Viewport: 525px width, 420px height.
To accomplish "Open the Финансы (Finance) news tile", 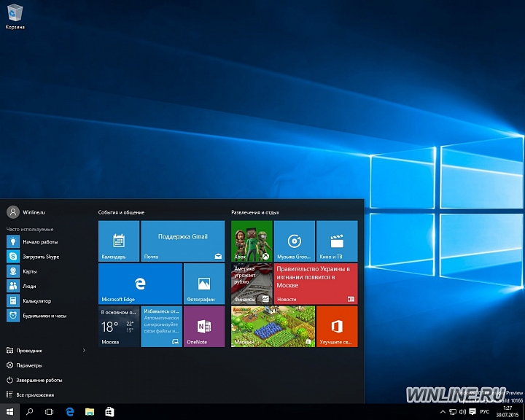I will point(252,284).
